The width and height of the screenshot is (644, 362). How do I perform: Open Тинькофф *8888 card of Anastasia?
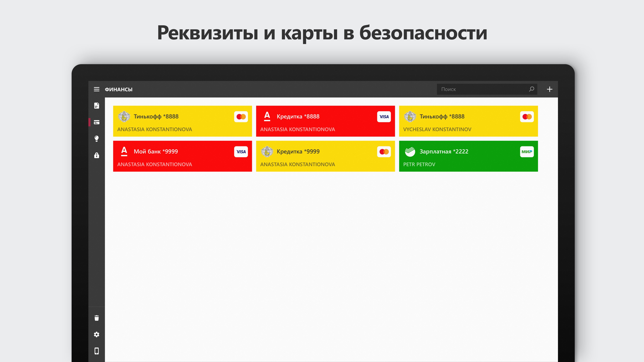[182, 121]
